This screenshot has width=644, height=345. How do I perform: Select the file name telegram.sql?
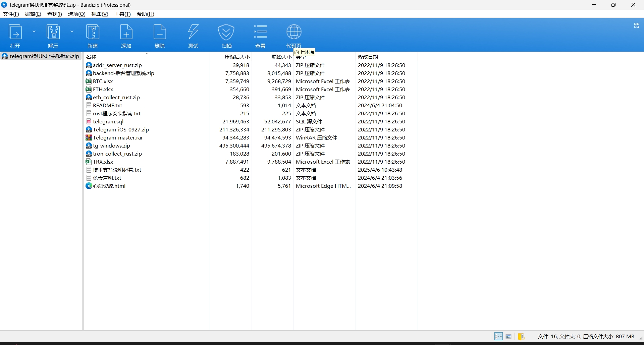coord(108,121)
